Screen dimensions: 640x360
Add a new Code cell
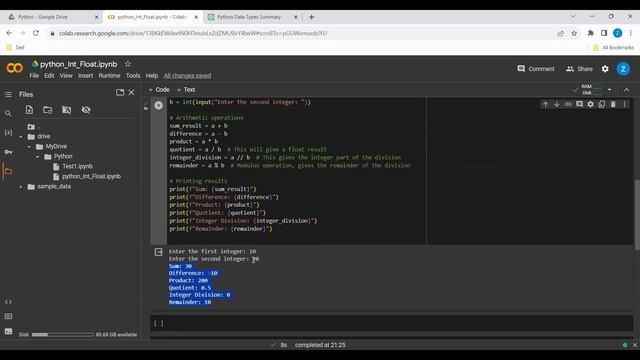[x=159, y=89]
